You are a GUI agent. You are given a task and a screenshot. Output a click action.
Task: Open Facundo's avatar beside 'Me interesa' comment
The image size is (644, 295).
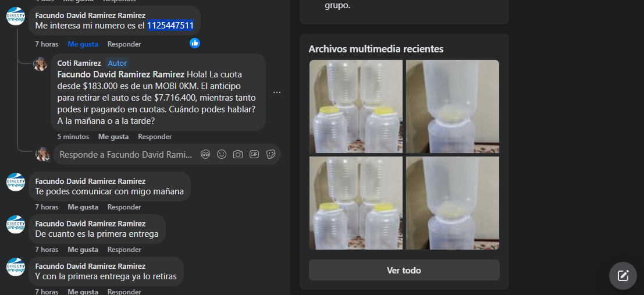coord(16,16)
